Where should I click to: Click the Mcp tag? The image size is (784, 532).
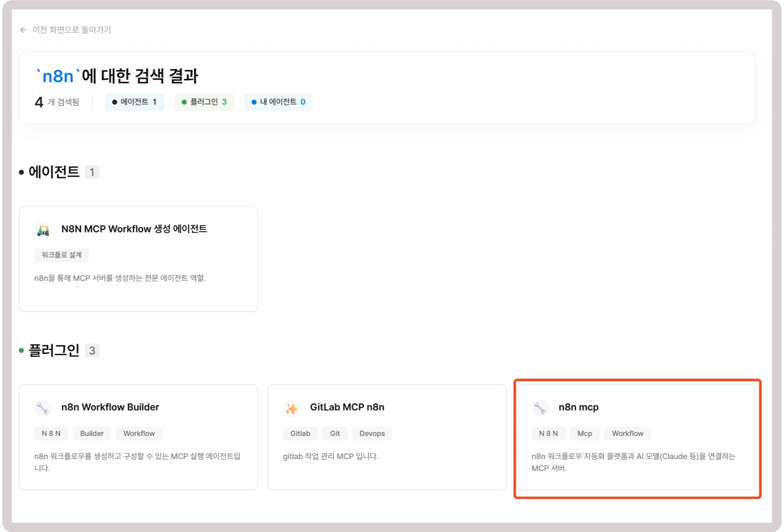point(585,433)
